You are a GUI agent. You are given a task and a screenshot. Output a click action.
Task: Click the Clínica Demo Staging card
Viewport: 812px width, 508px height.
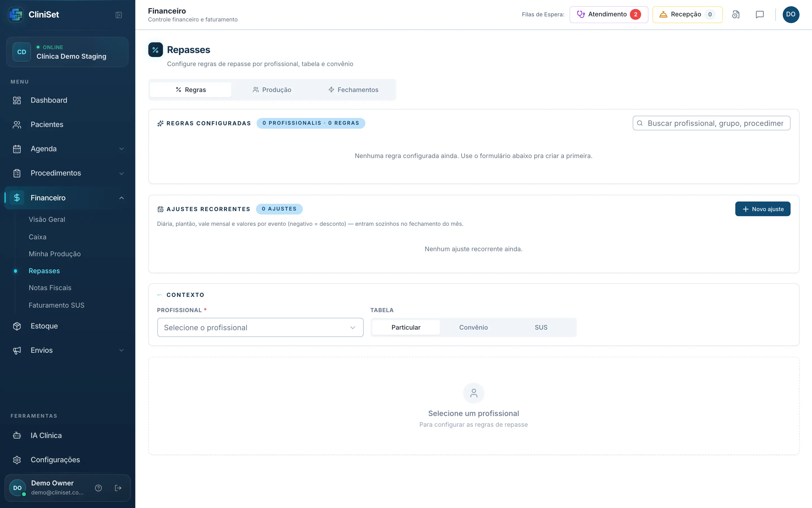(x=67, y=52)
